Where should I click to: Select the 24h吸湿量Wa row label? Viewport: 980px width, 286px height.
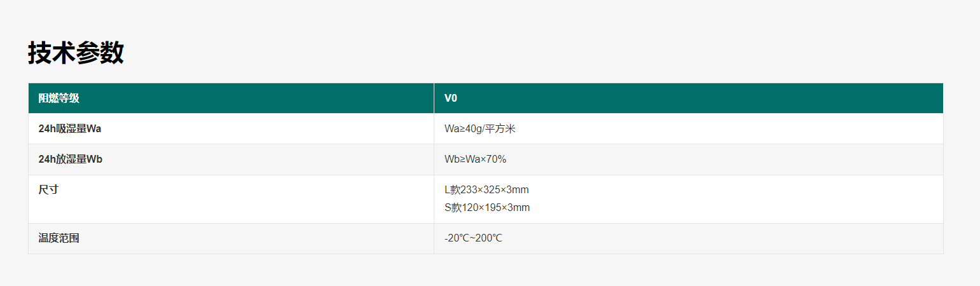(70, 128)
